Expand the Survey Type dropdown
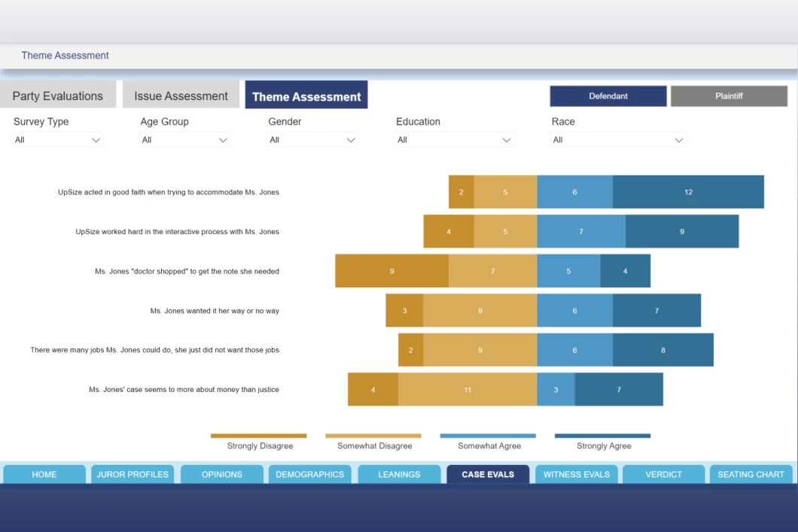The width and height of the screenshot is (798, 532). click(58, 140)
